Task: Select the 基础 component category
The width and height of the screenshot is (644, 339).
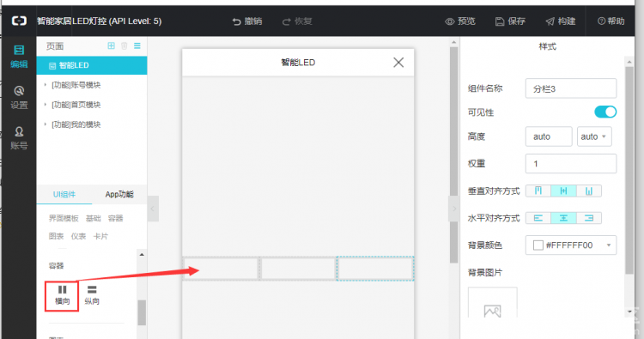Action: coord(94,218)
